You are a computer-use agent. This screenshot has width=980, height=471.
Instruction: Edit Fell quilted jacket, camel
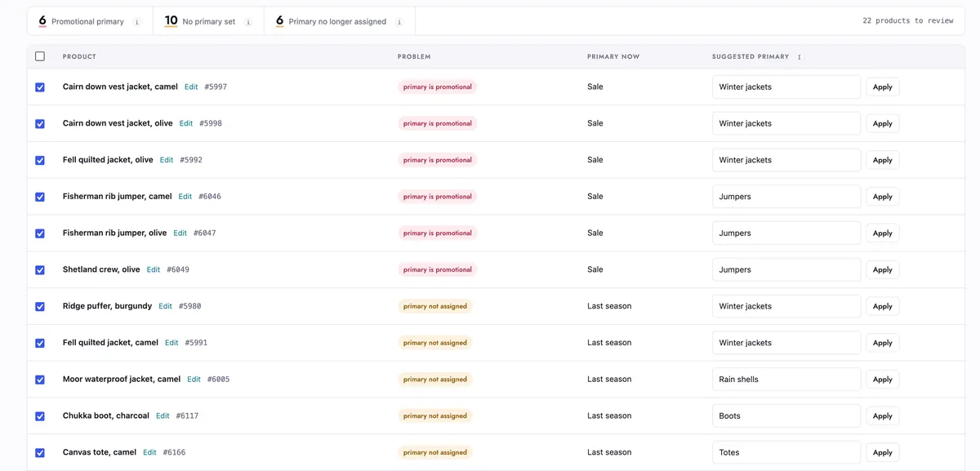(x=171, y=343)
